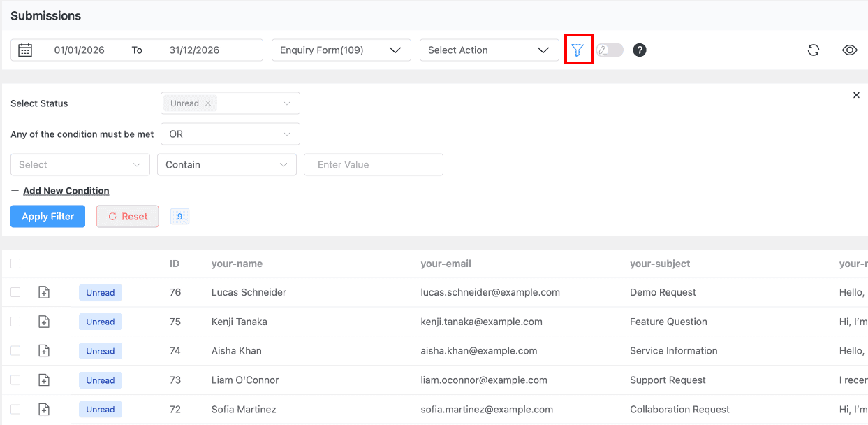Open details icon for Kenji Tanaka

pyautogui.click(x=44, y=322)
